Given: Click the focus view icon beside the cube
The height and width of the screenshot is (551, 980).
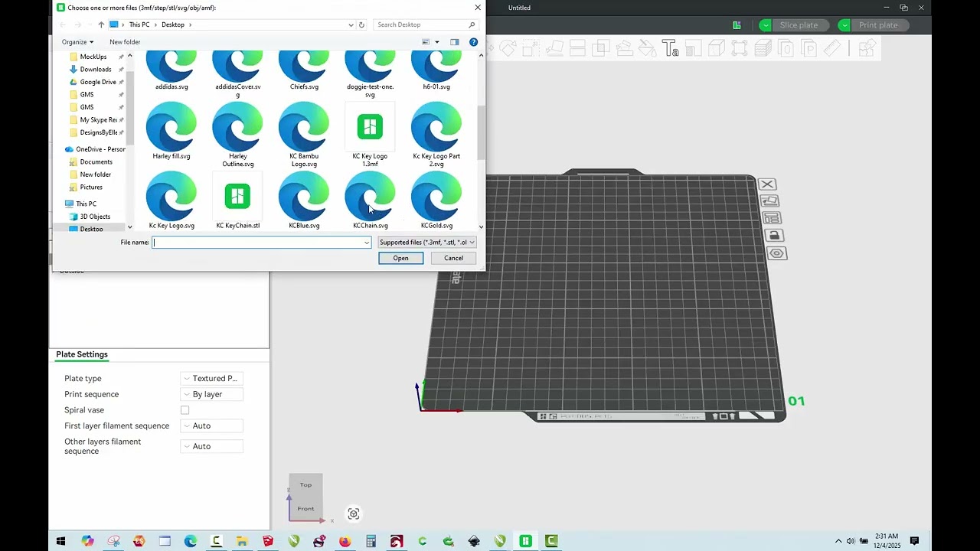Looking at the screenshot, I should [x=353, y=514].
